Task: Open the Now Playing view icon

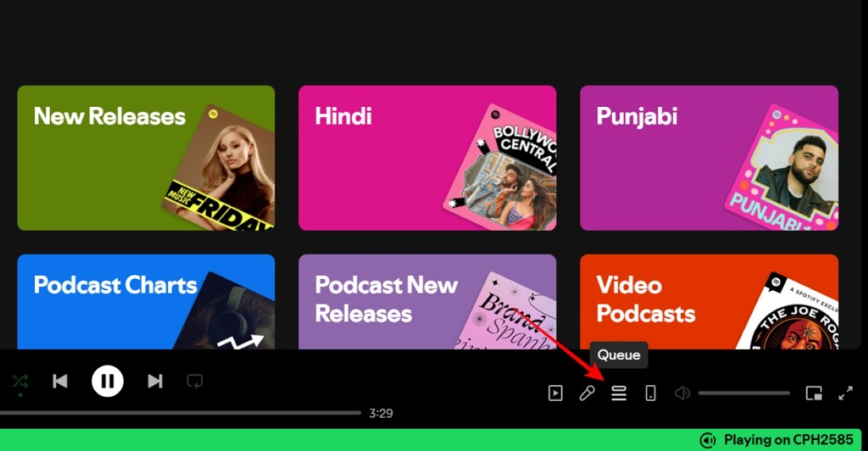Action: pos(555,393)
